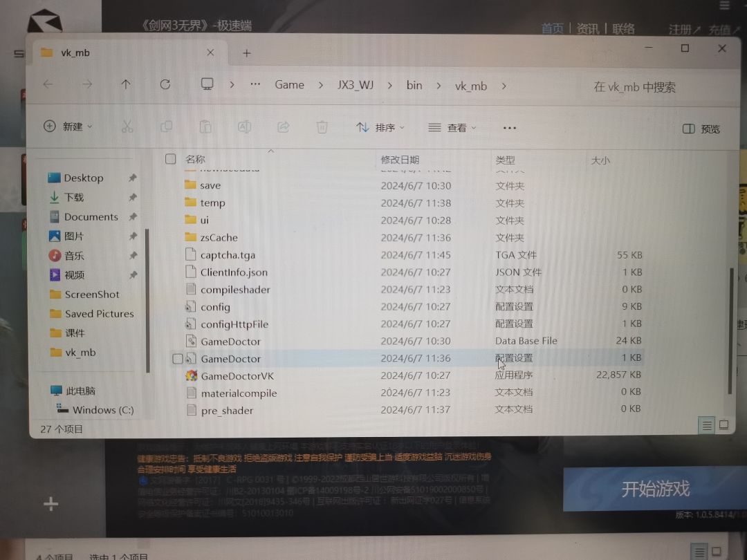Screen dimensions: 747x560
Task: Click the Cut scissors icon
Action: pyautogui.click(x=127, y=127)
